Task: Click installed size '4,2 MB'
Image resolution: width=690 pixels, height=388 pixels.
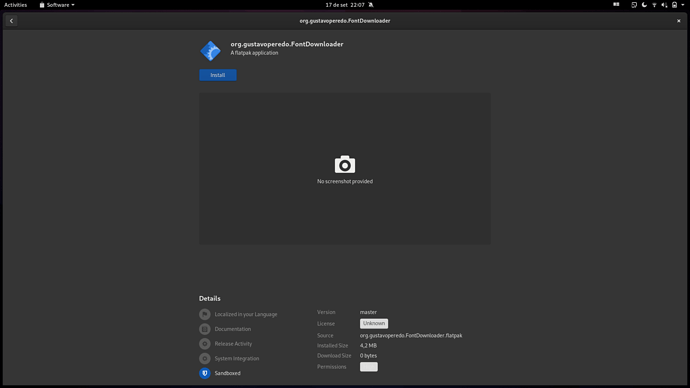Action: [368, 345]
